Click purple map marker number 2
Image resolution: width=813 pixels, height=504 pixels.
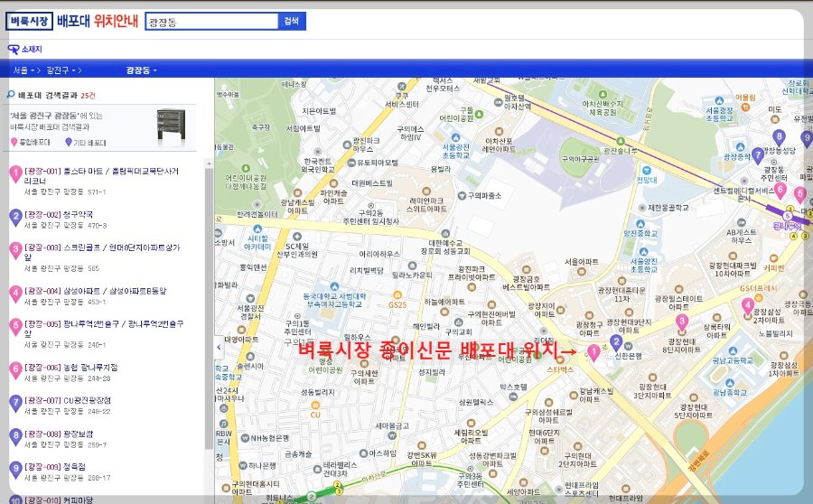[616, 342]
